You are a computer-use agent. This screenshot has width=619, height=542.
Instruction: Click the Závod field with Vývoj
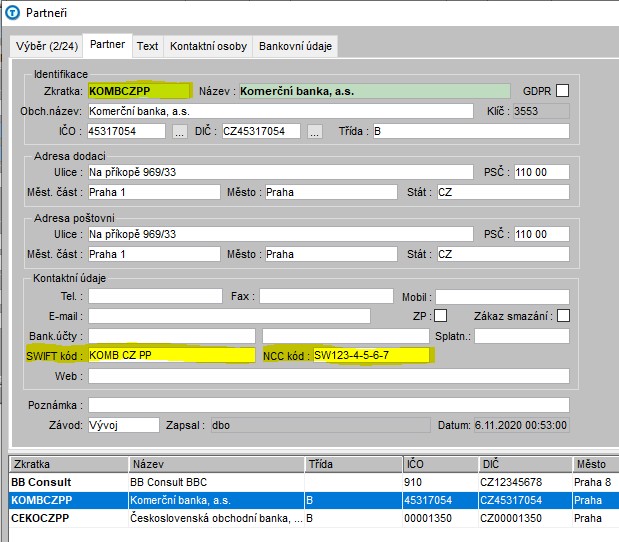click(124, 425)
